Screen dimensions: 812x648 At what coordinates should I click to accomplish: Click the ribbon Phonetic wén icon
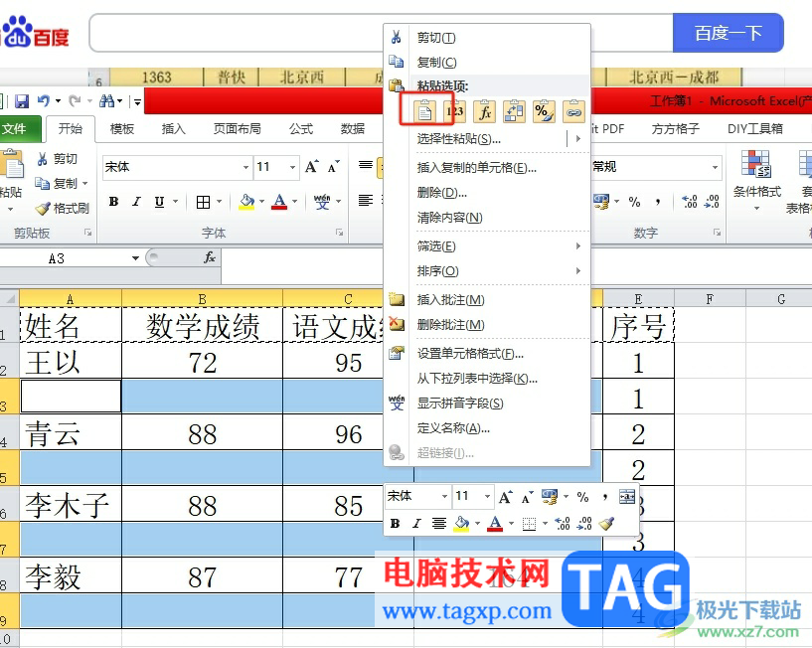[322, 202]
